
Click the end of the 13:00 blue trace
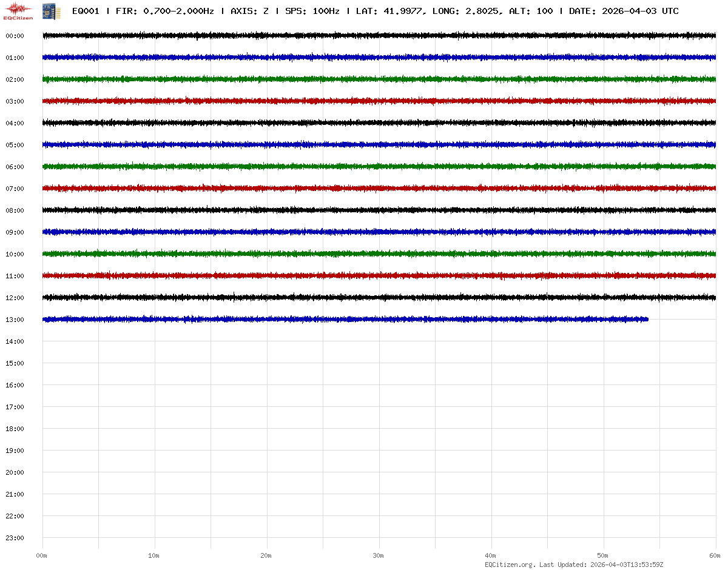pyautogui.click(x=647, y=319)
